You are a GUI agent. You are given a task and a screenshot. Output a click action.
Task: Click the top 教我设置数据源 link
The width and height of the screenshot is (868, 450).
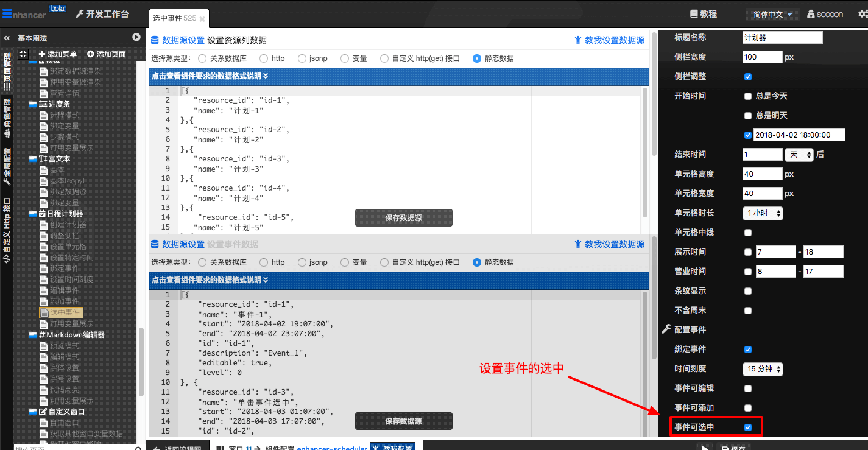[x=609, y=40]
